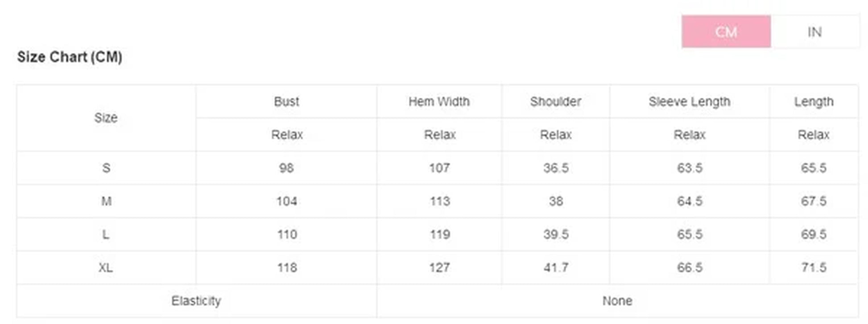Click the S size row label
The height and width of the screenshot is (324, 868).
point(106,168)
